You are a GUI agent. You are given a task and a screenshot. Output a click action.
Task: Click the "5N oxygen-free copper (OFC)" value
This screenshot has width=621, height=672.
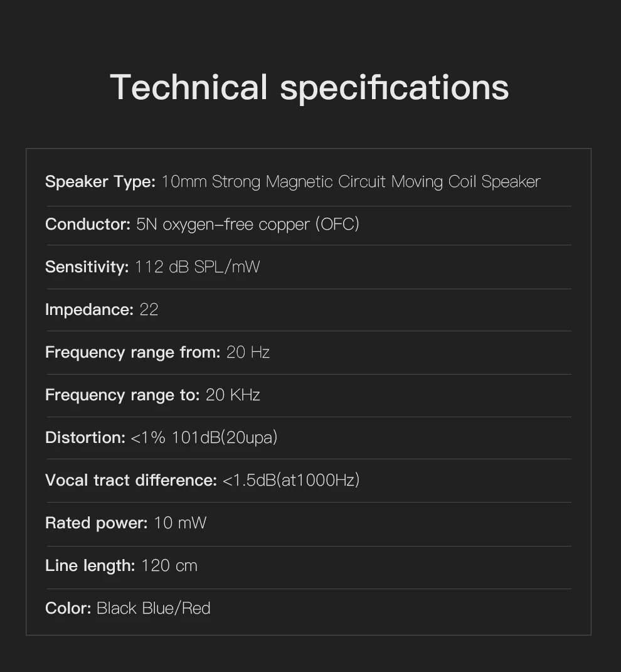click(x=247, y=225)
